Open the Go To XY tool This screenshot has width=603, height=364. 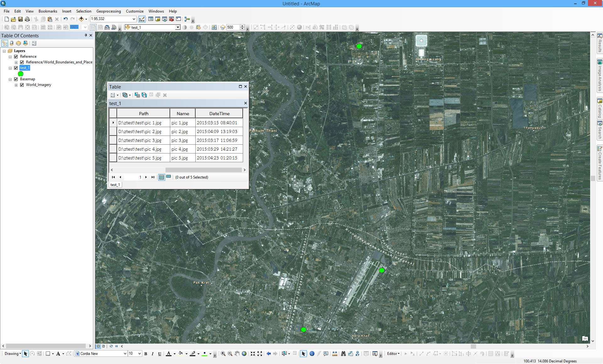(x=357, y=354)
